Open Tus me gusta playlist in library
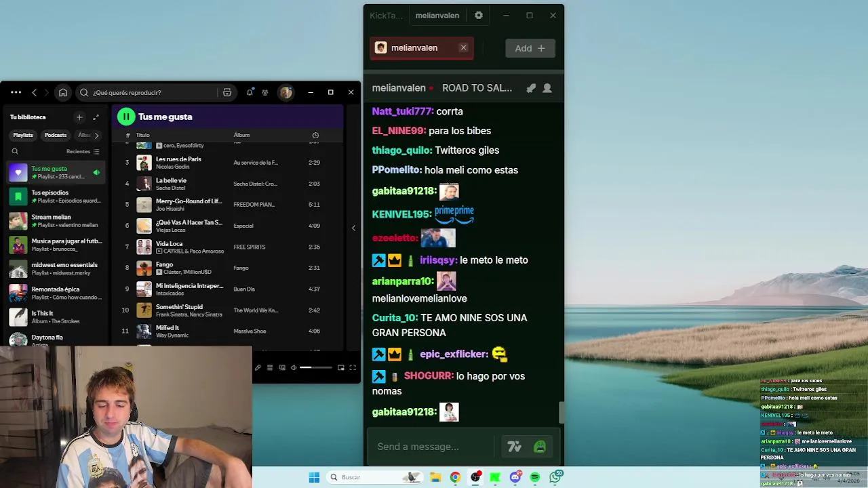Viewport: 868px width, 488px height. 57,173
